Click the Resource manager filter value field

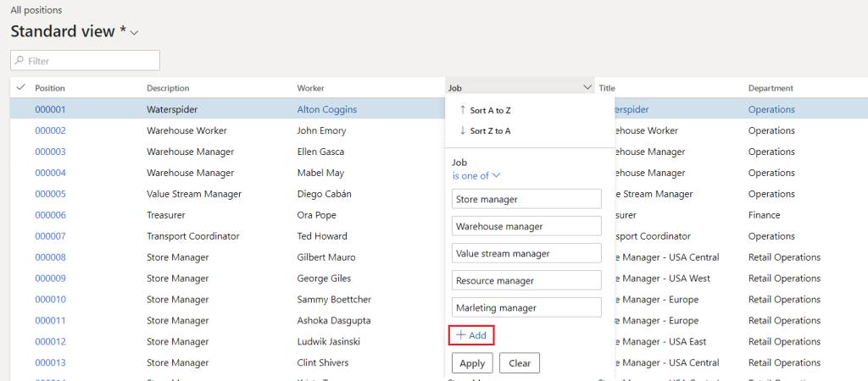[x=526, y=280]
